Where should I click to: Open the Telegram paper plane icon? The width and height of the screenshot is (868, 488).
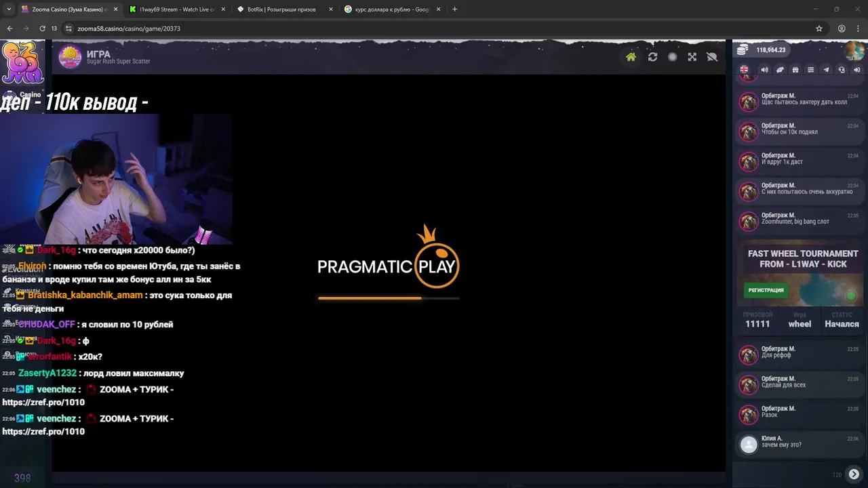coord(826,70)
